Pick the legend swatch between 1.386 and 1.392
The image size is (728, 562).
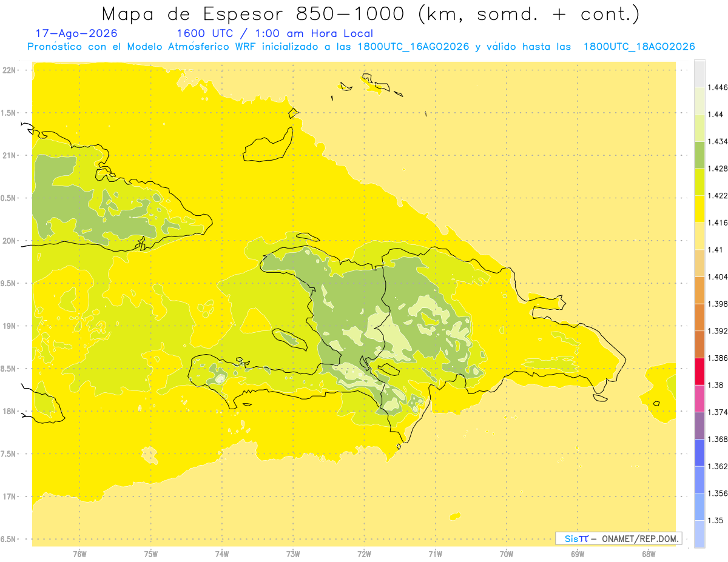pos(699,344)
